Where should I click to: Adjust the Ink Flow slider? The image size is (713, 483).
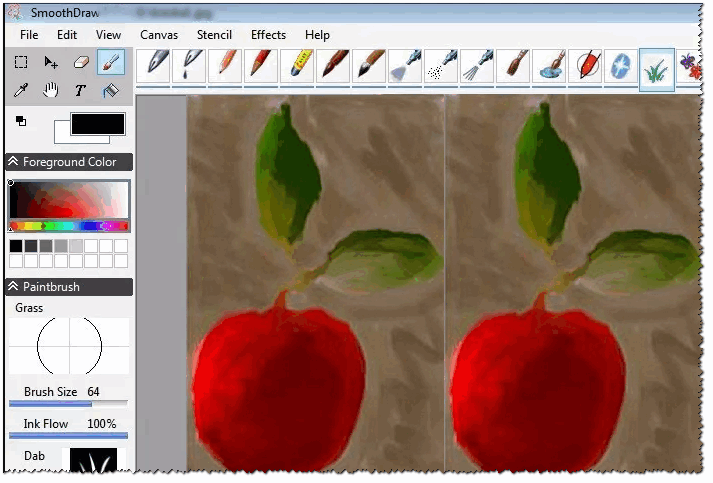pyautogui.click(x=68, y=435)
